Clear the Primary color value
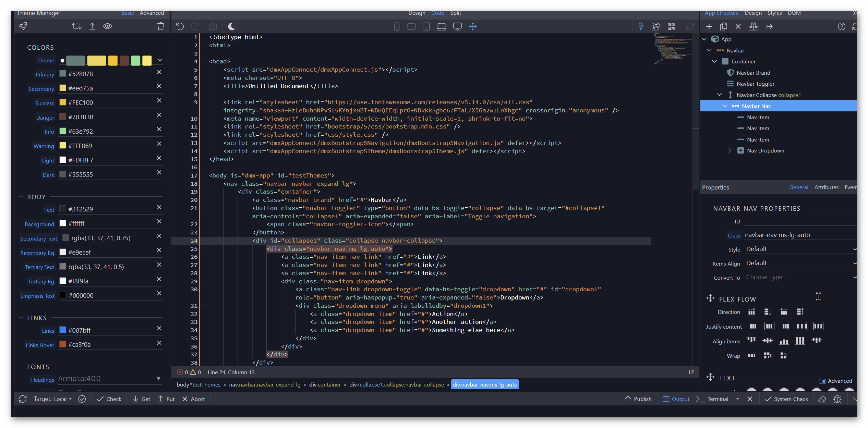This screenshot has width=868, height=428. (x=159, y=72)
